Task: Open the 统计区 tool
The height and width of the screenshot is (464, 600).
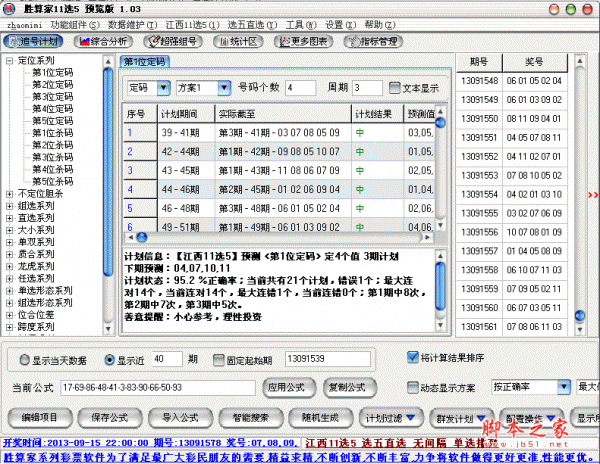Action: pos(238,41)
